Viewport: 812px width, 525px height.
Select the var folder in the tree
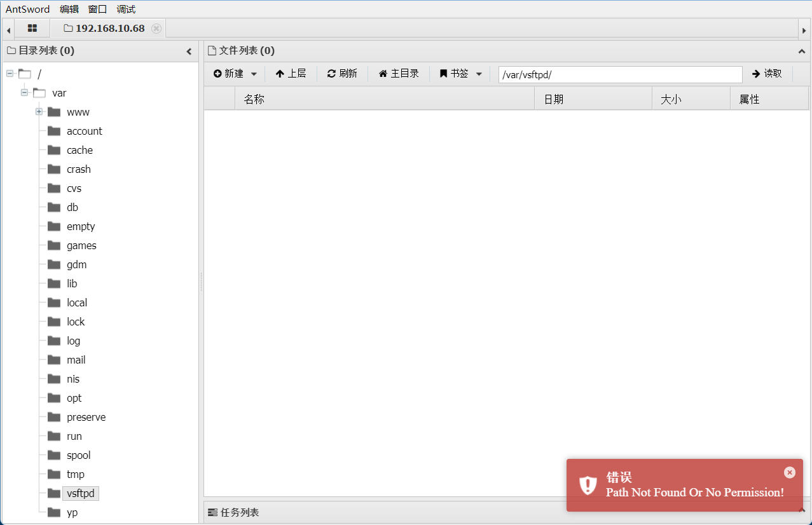coord(59,93)
